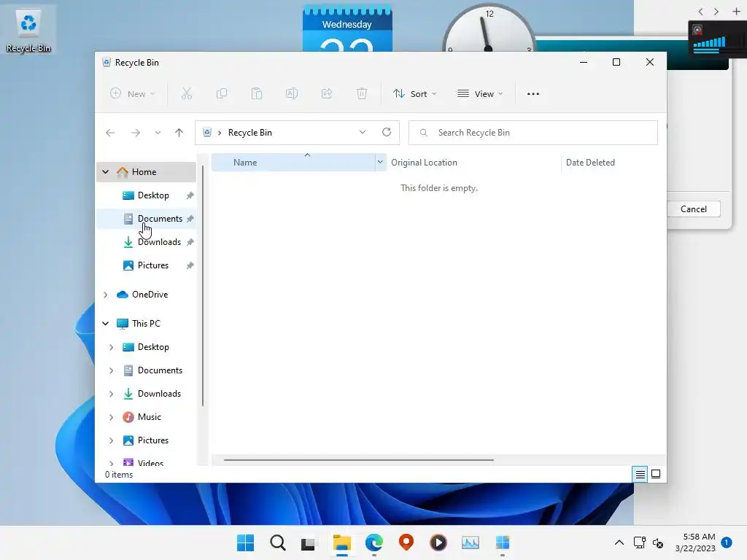This screenshot has height=560, width=747.
Task: Open Name column filter dropdown
Action: tap(380, 163)
